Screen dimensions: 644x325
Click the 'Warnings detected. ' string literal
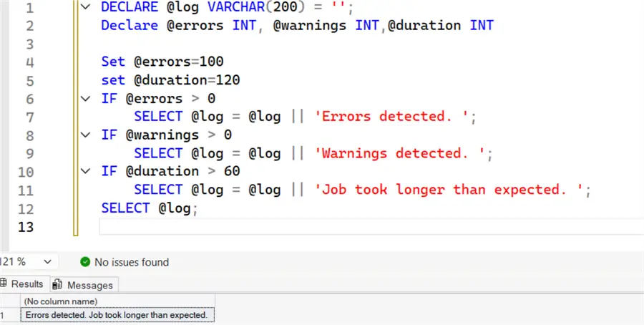(x=399, y=153)
